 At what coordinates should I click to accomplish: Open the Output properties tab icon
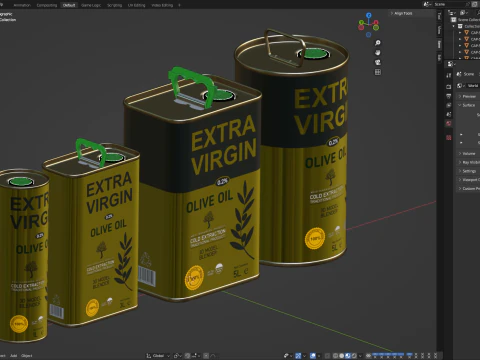click(449, 96)
